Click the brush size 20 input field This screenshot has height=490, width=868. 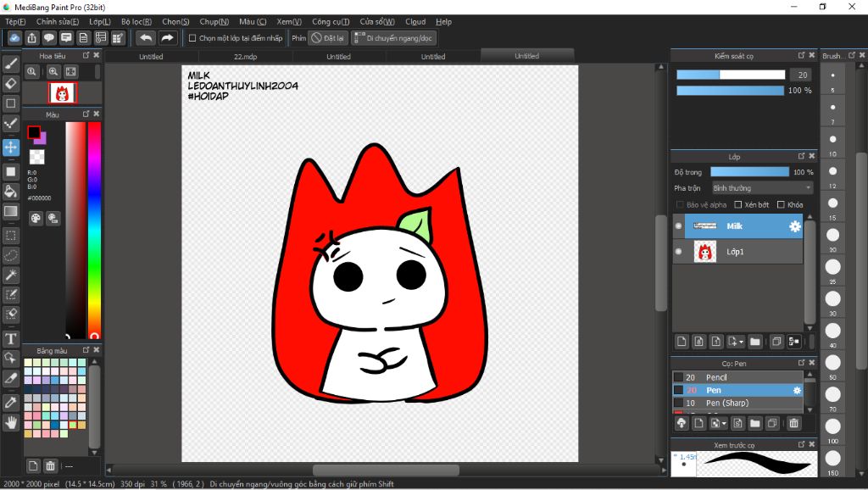(802, 75)
